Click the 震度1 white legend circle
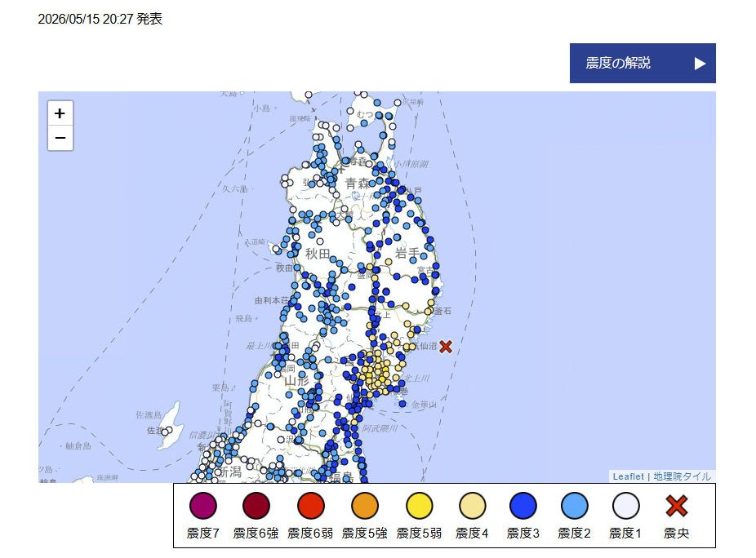Screen dimensions: 756x558 point(625,506)
